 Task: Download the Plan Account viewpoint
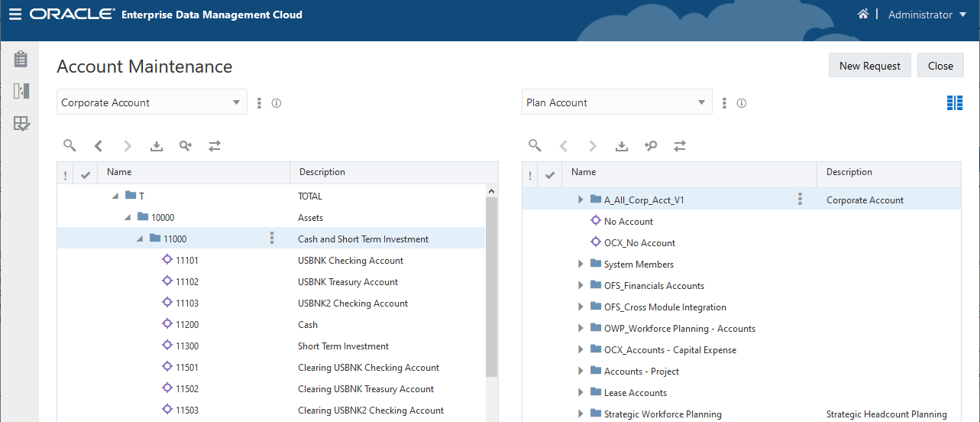click(622, 145)
